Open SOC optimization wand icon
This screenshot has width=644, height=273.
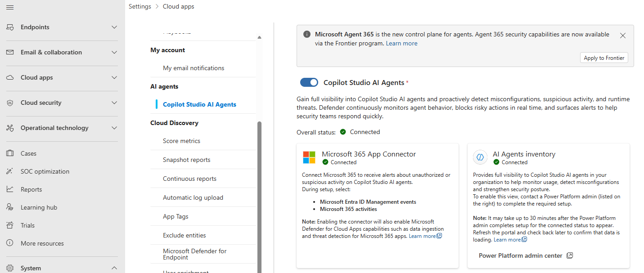click(10, 171)
